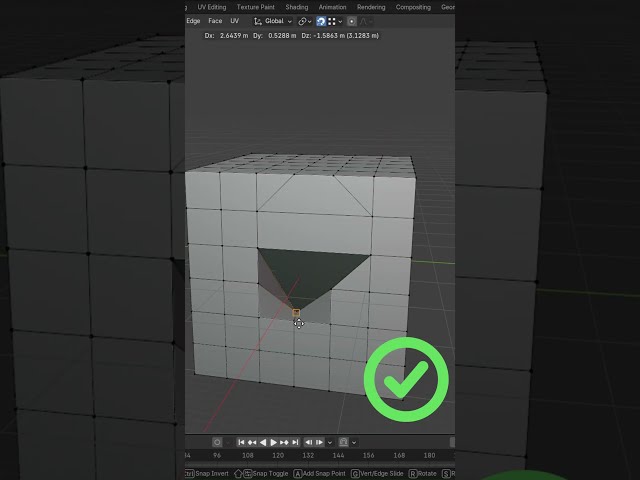
Task: Toggle the snap magnet button
Action: (321, 21)
